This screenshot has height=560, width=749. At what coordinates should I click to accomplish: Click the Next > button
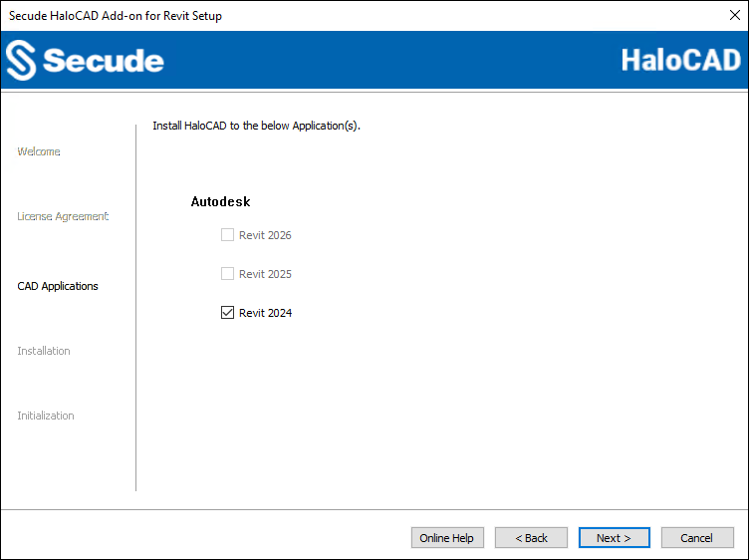click(x=614, y=537)
